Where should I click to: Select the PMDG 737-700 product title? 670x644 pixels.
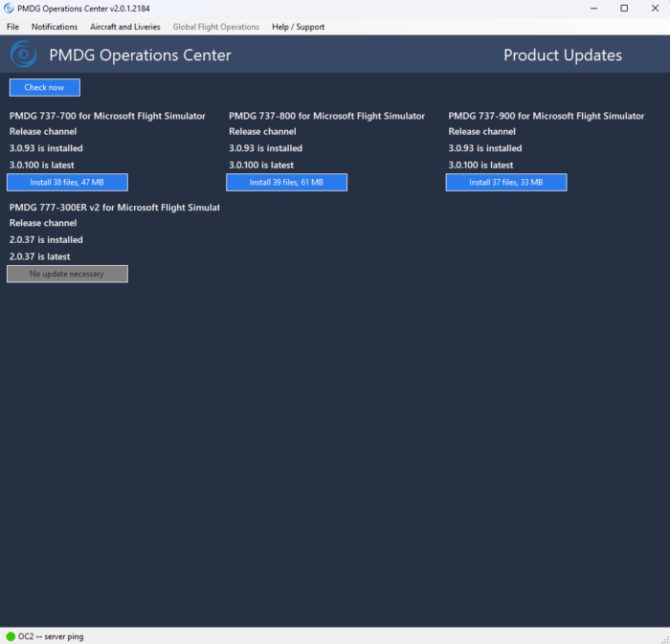point(107,116)
